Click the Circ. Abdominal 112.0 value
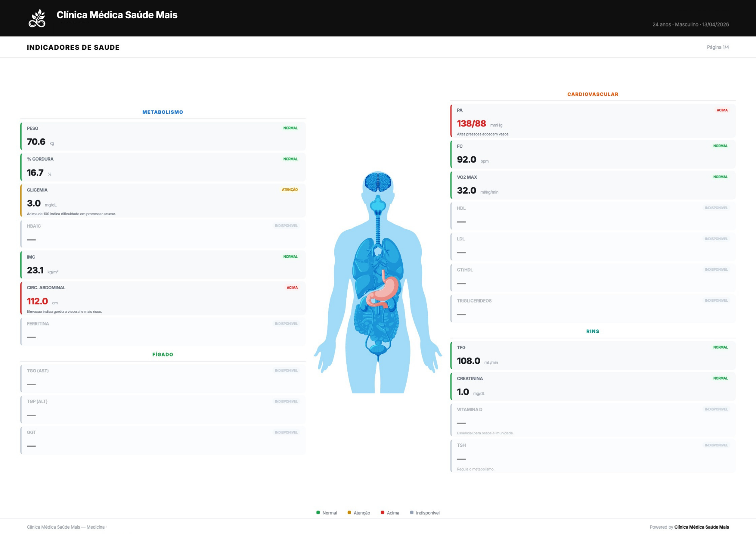 click(37, 301)
